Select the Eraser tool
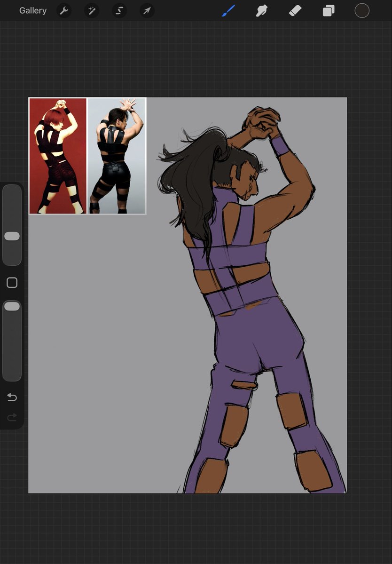Image resolution: width=392 pixels, height=564 pixels. click(295, 11)
